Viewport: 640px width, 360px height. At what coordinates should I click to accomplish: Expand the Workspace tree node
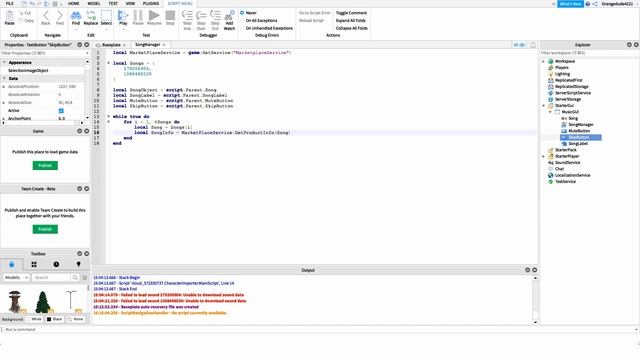click(x=543, y=61)
